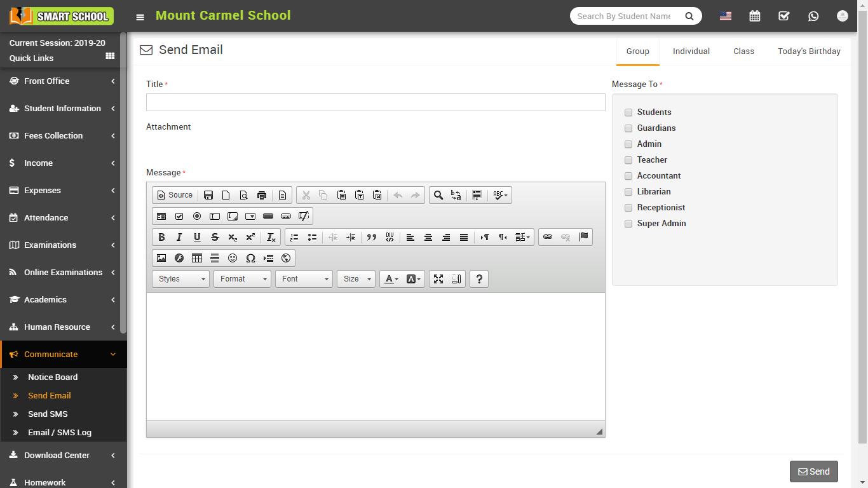Open the calendar icon in the top bar
The height and width of the screenshot is (488, 868).
(x=755, y=17)
